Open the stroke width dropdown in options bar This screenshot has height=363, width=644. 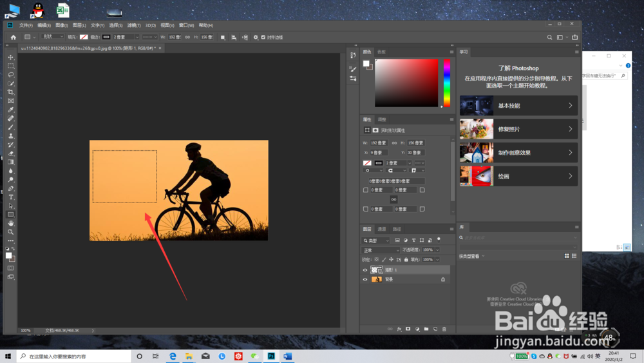coord(137,37)
